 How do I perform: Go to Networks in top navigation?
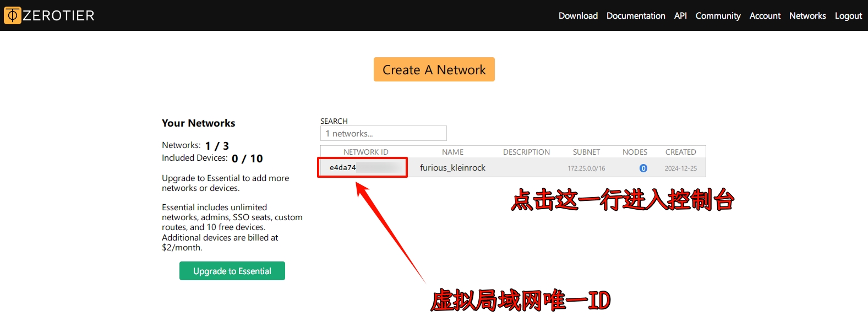click(807, 15)
